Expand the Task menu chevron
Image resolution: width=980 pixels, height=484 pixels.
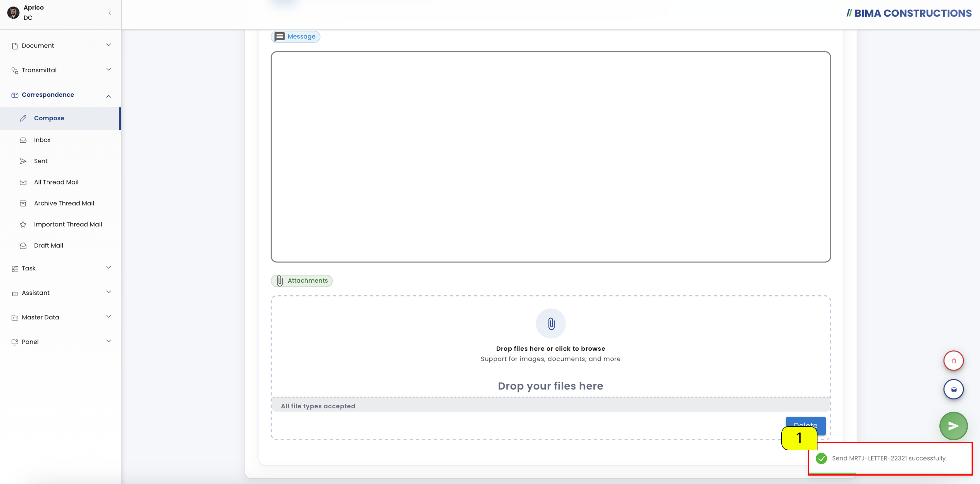(109, 268)
